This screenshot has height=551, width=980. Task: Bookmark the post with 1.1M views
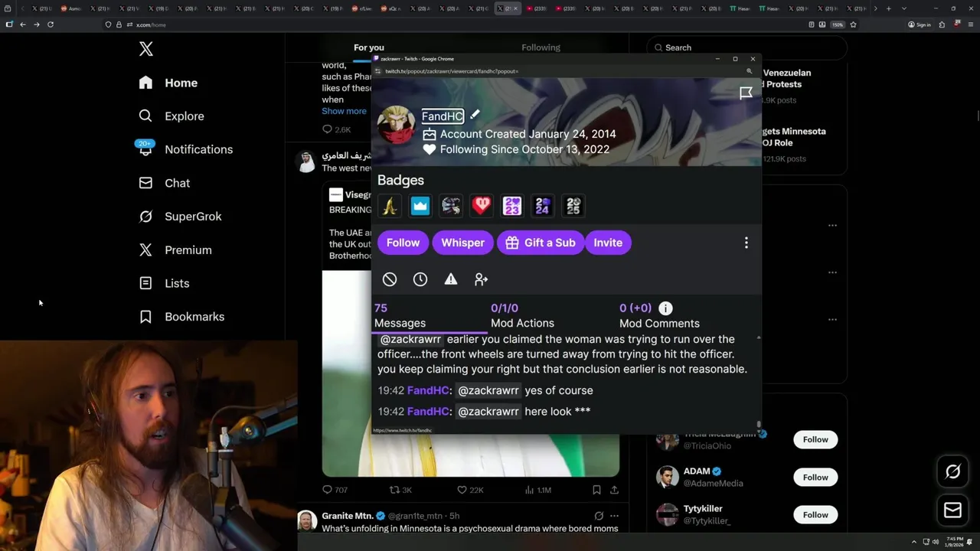point(596,490)
